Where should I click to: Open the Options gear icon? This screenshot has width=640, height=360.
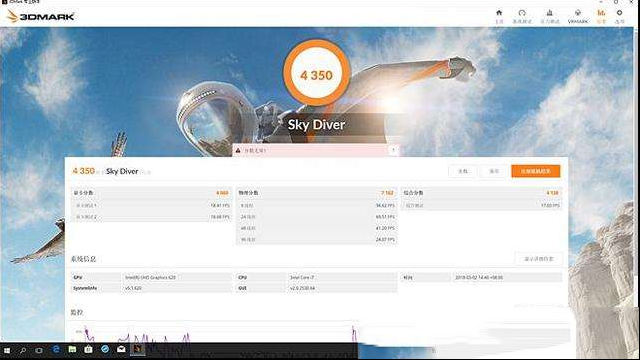[x=620, y=13]
